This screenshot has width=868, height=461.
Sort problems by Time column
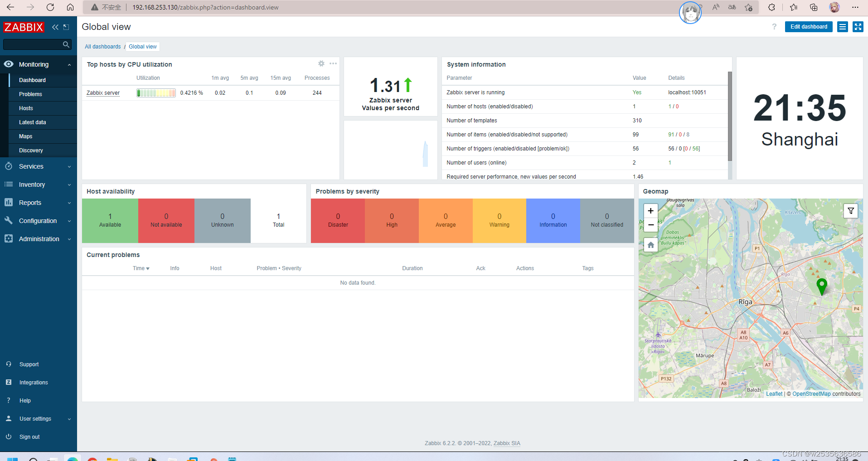coord(141,268)
